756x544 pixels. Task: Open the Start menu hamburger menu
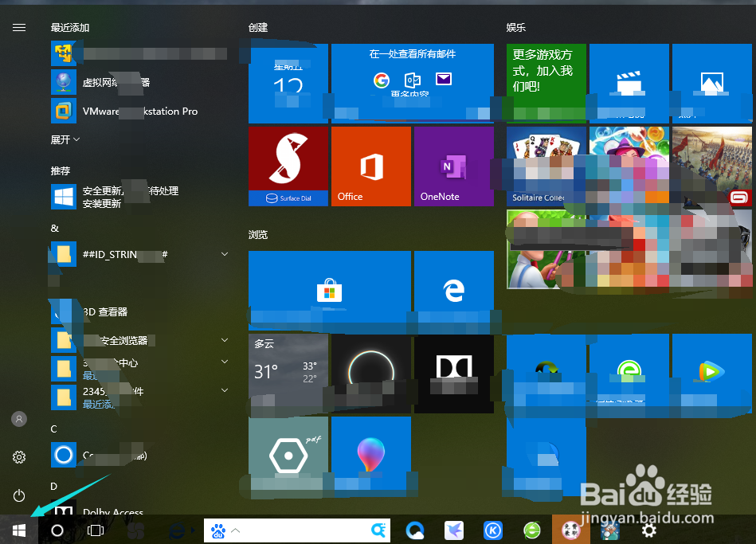pyautogui.click(x=18, y=26)
